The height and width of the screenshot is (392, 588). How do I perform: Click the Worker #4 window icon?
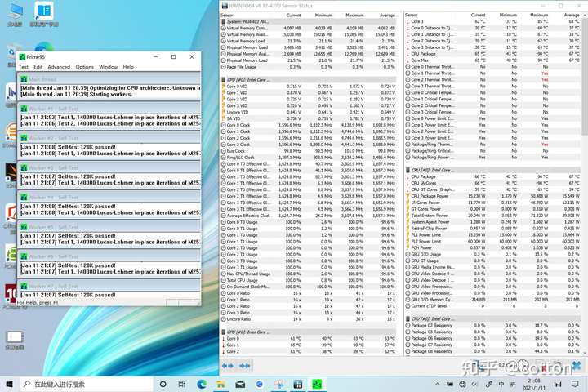tap(24, 198)
